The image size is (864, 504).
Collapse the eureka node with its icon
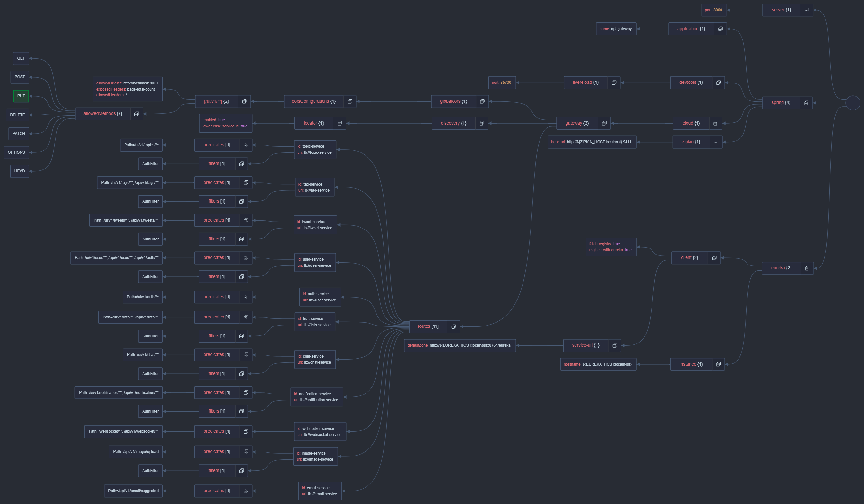click(x=807, y=268)
